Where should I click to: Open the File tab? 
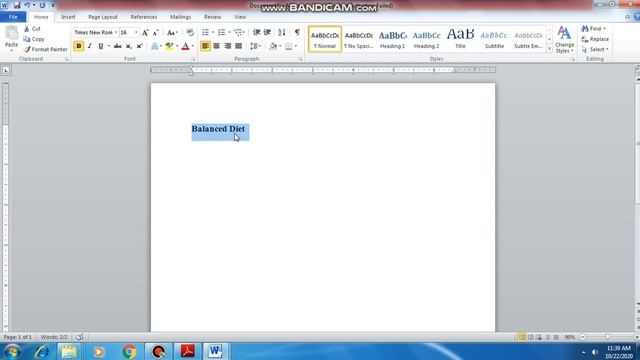[13, 17]
